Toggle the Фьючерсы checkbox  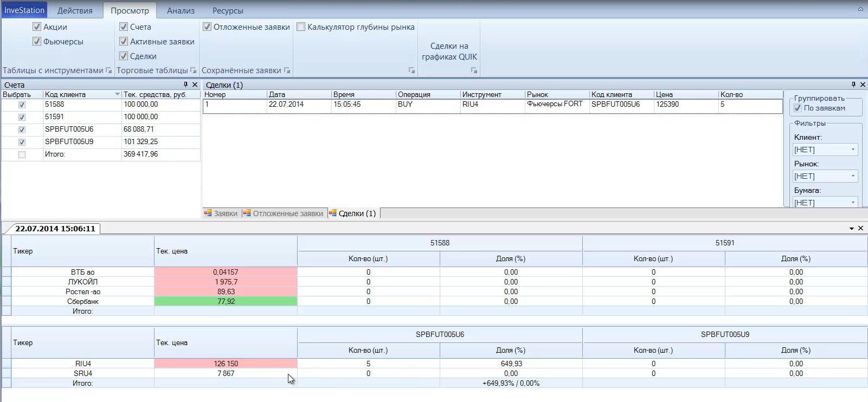[x=37, y=41]
